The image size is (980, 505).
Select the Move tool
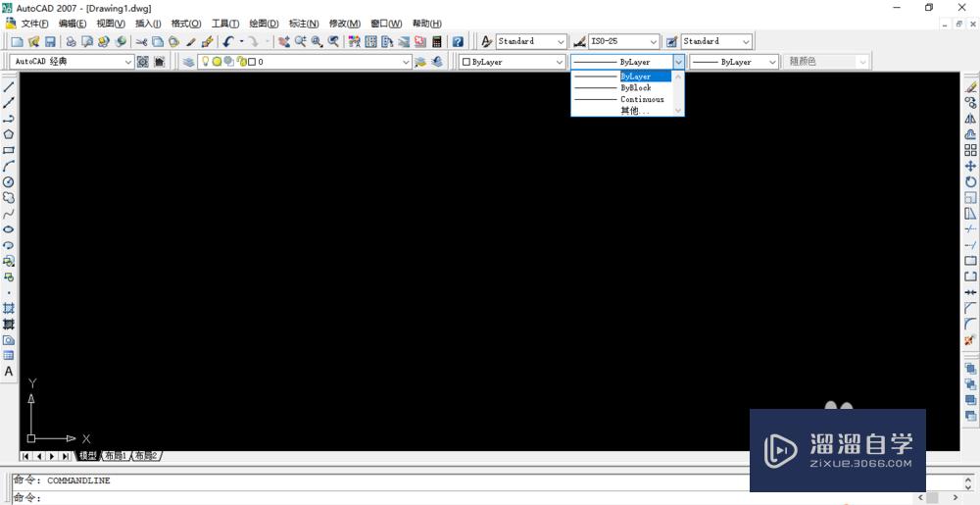click(970, 167)
